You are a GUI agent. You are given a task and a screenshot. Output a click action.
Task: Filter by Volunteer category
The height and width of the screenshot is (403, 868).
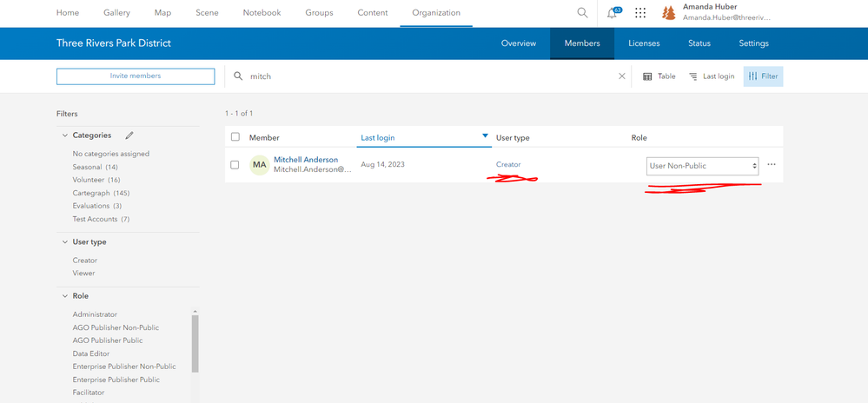(96, 180)
